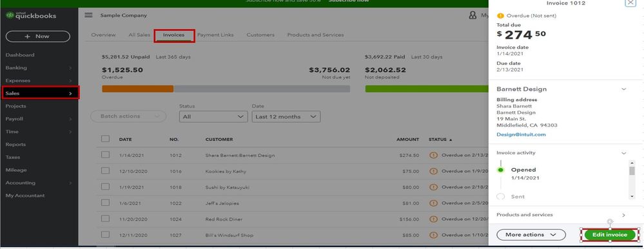Check the select-all invoices checkbox
The width and height of the screenshot is (644, 249).
coord(106,138)
